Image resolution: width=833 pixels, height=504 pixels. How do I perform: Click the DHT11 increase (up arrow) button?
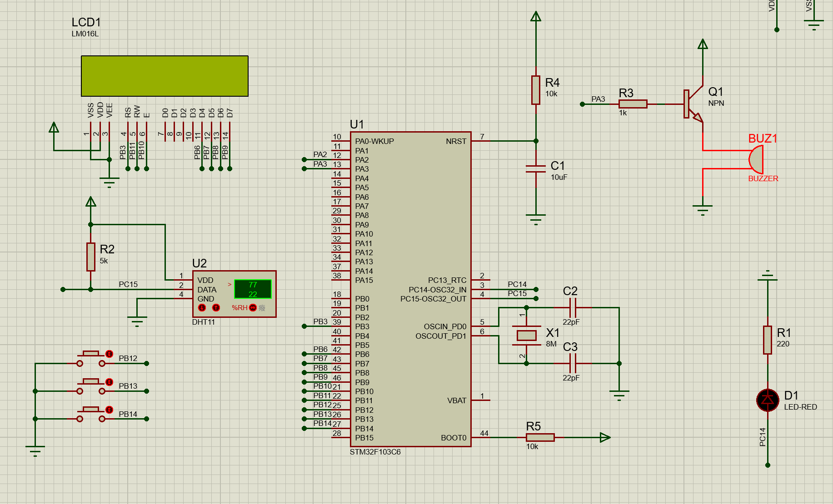coord(216,308)
